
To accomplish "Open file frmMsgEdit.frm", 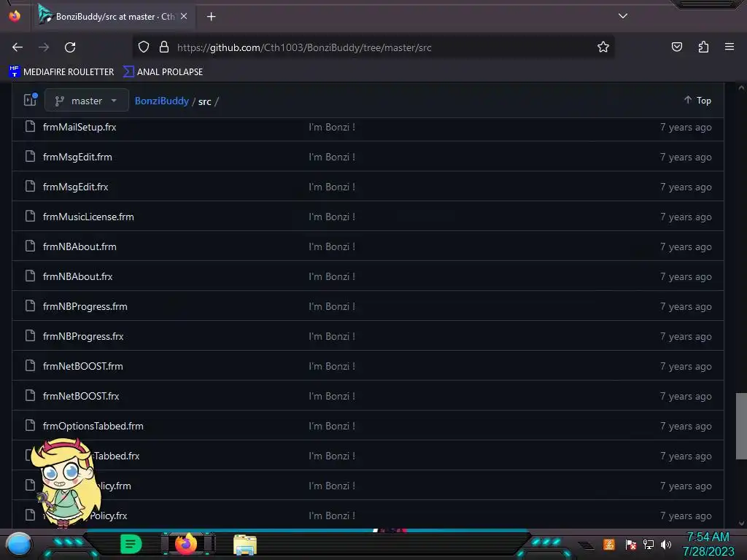I will click(77, 157).
